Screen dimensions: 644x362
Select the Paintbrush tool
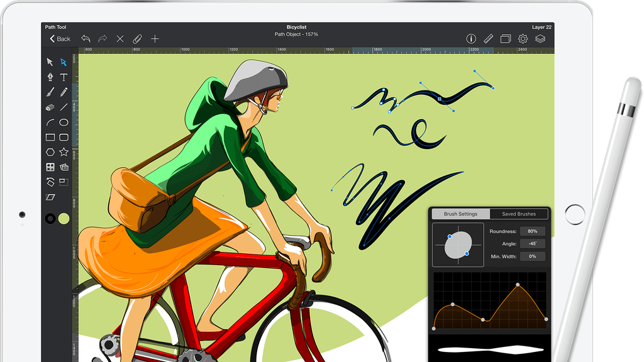pos(49,92)
